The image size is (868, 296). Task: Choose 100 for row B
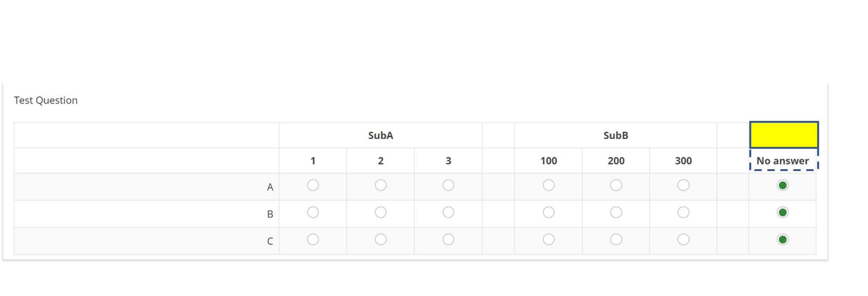pyautogui.click(x=548, y=212)
